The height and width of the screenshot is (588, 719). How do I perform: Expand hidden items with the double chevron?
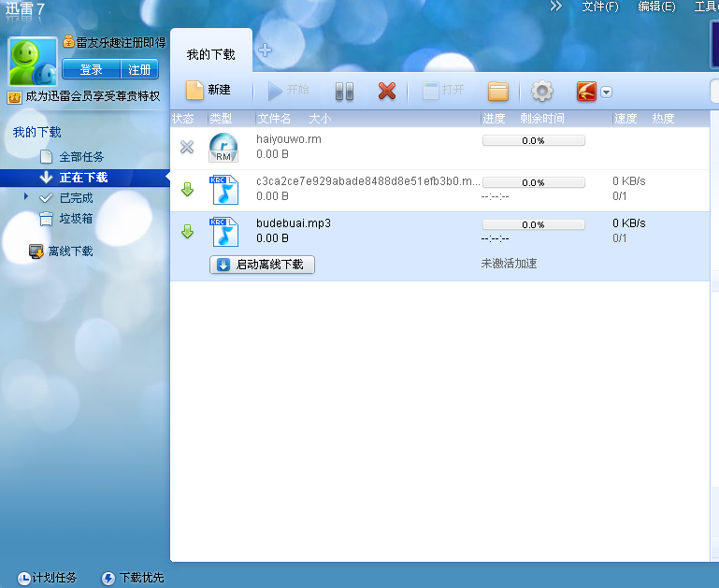pyautogui.click(x=555, y=6)
